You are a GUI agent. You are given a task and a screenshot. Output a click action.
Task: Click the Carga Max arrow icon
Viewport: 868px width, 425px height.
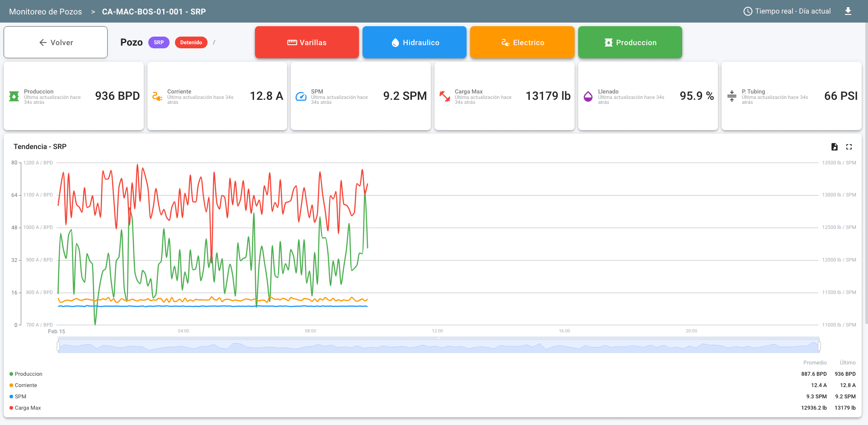coord(444,96)
